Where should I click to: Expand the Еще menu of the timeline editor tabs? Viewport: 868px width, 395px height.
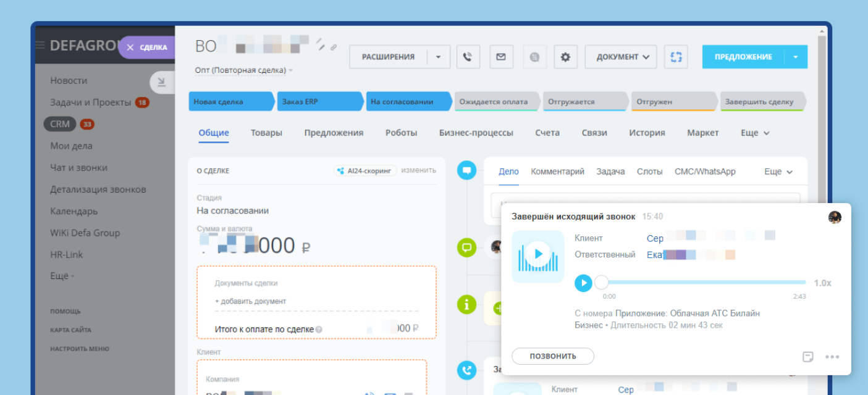778,172
